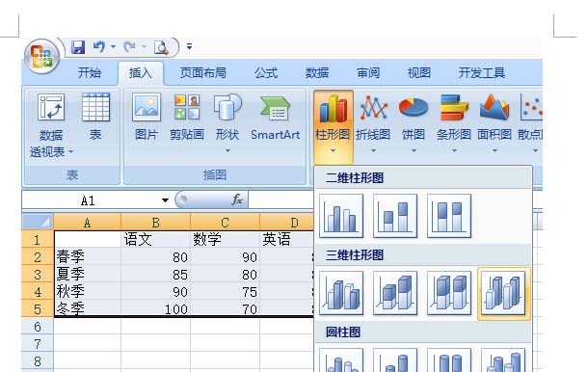Click cell with value 100
Image resolution: width=588 pixels, height=372 pixels.
click(x=155, y=309)
